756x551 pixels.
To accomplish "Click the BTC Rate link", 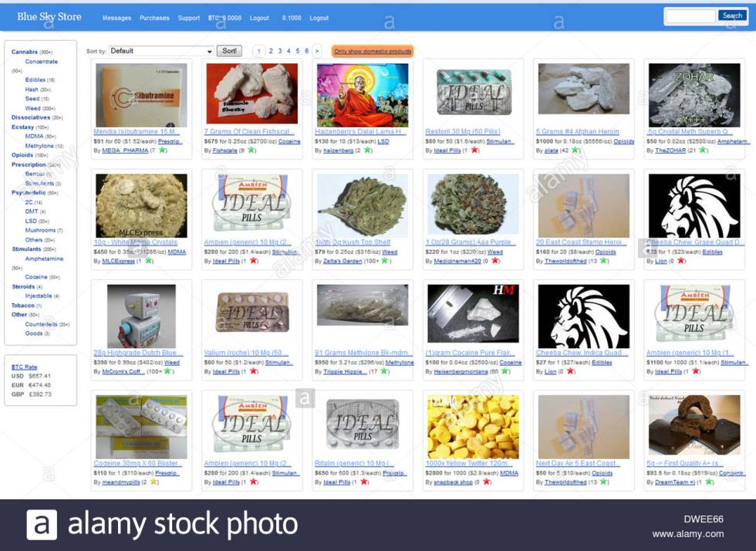I will [24, 367].
